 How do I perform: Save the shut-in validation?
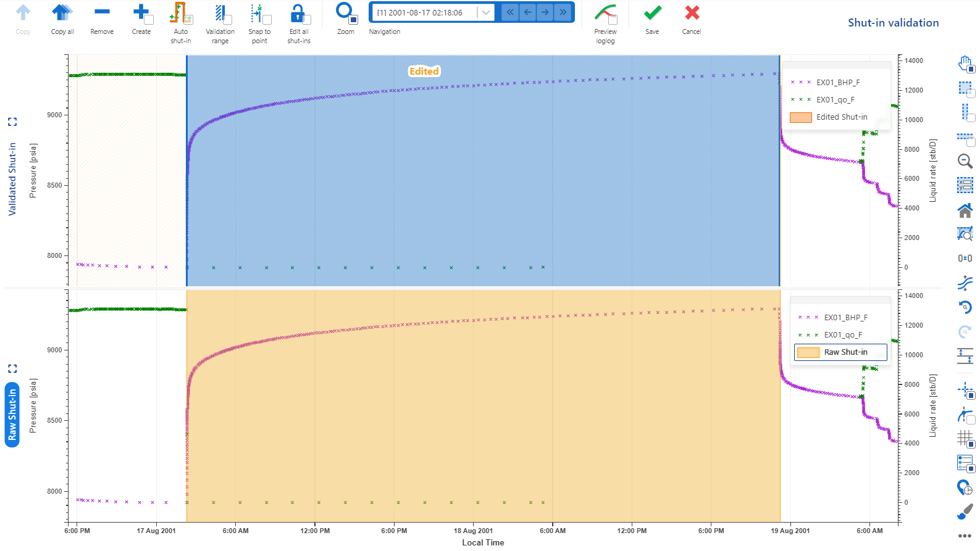(652, 19)
